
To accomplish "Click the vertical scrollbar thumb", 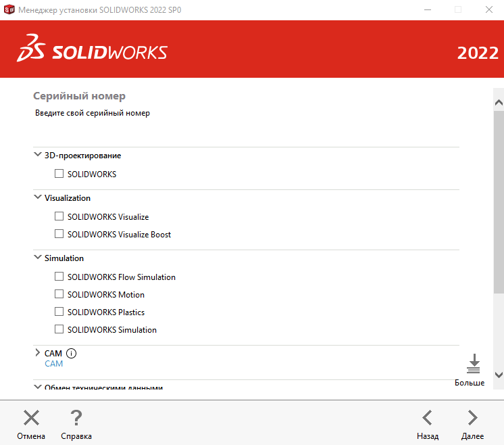I will [x=499, y=202].
